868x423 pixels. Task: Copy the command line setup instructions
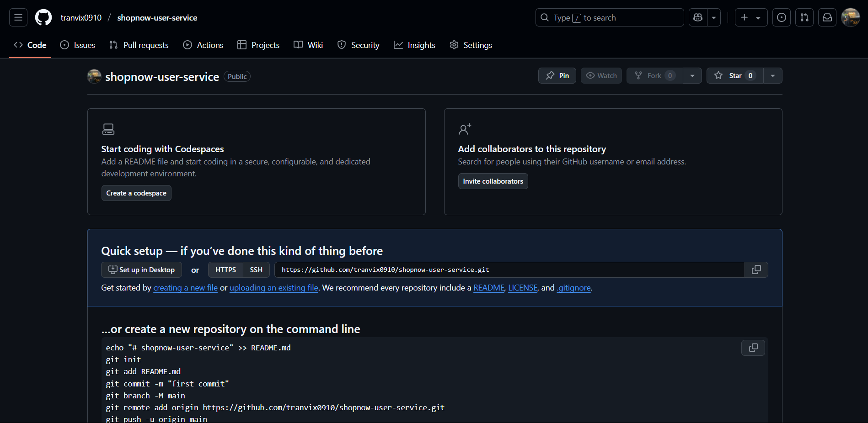(x=753, y=348)
